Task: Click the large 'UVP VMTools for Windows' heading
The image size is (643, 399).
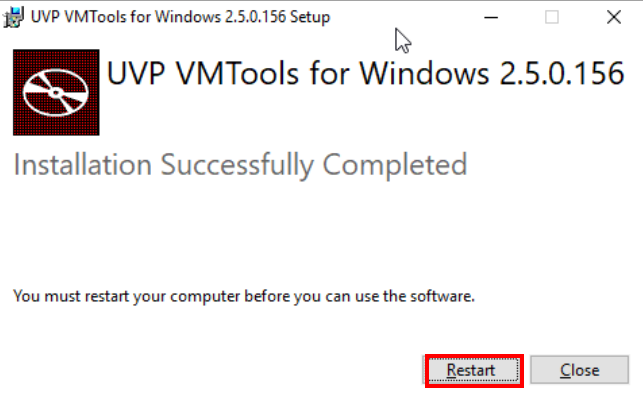Action: coord(299,74)
